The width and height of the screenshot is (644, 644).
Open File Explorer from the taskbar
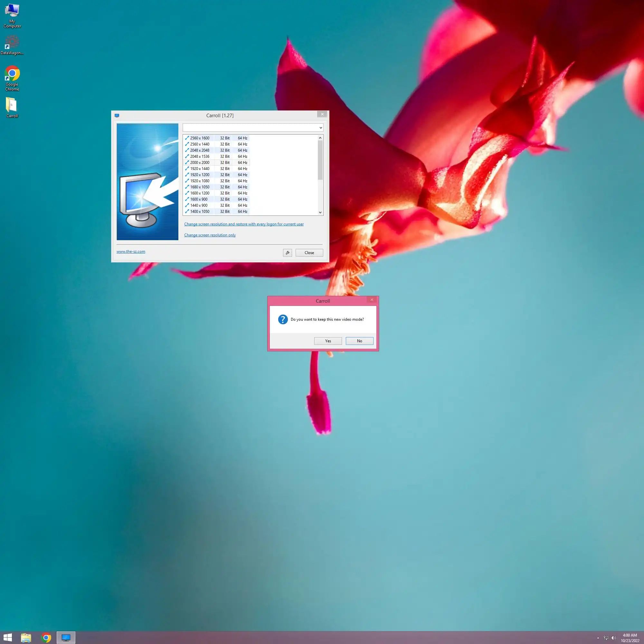(x=26, y=638)
